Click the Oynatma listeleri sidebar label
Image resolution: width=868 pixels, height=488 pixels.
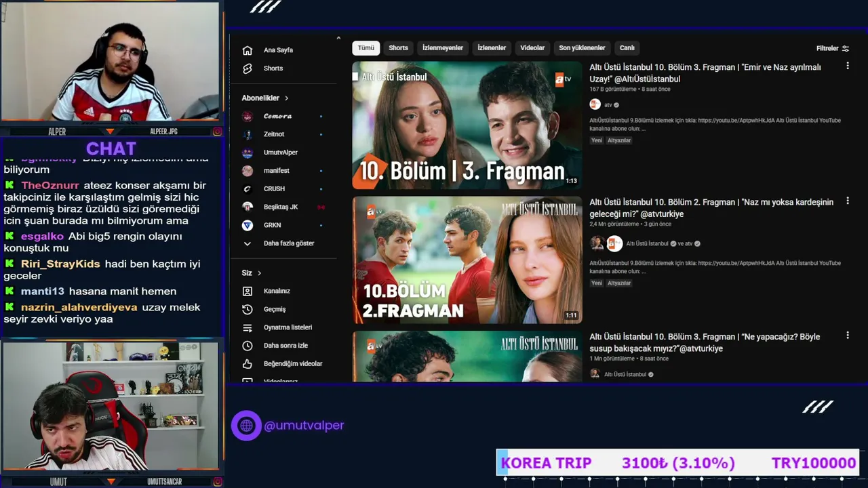pyautogui.click(x=288, y=327)
